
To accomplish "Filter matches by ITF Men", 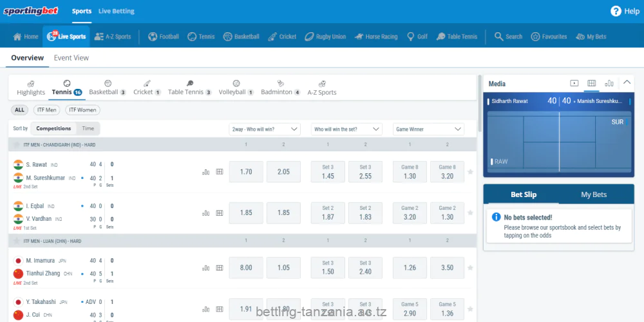I will tap(47, 110).
